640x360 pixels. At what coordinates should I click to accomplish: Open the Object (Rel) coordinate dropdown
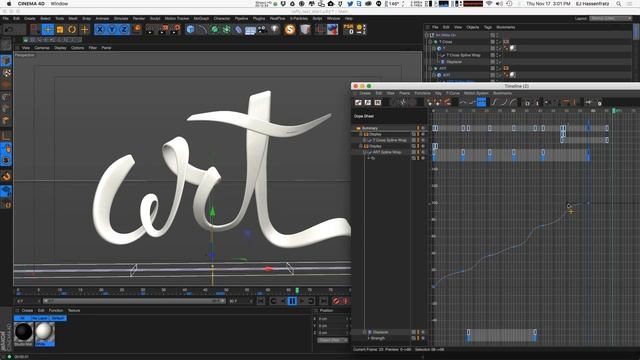(x=333, y=340)
